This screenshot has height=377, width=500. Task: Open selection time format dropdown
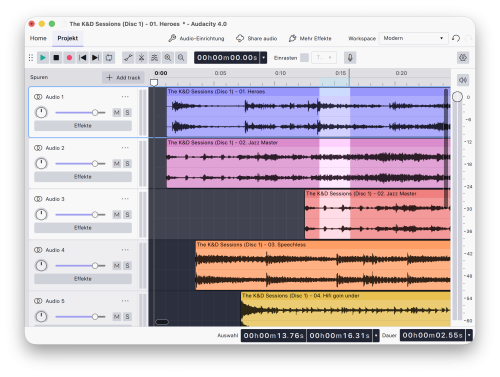click(376, 335)
